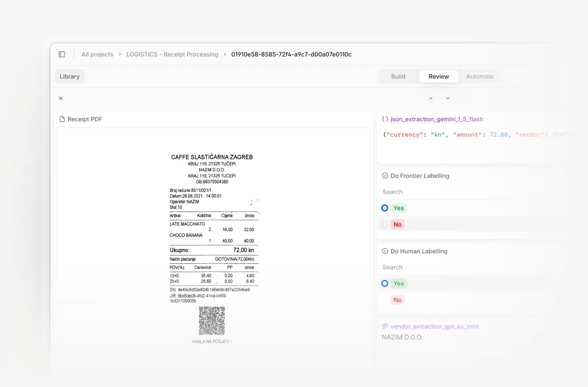The height and width of the screenshot is (387, 588).
Task: Toggle the sidebar panel icon
Action: click(62, 54)
